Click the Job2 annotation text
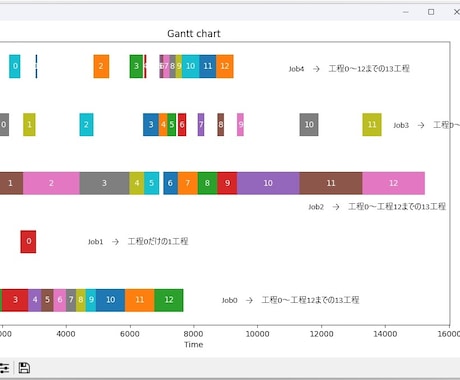This screenshot has width=460, height=380. [x=377, y=207]
